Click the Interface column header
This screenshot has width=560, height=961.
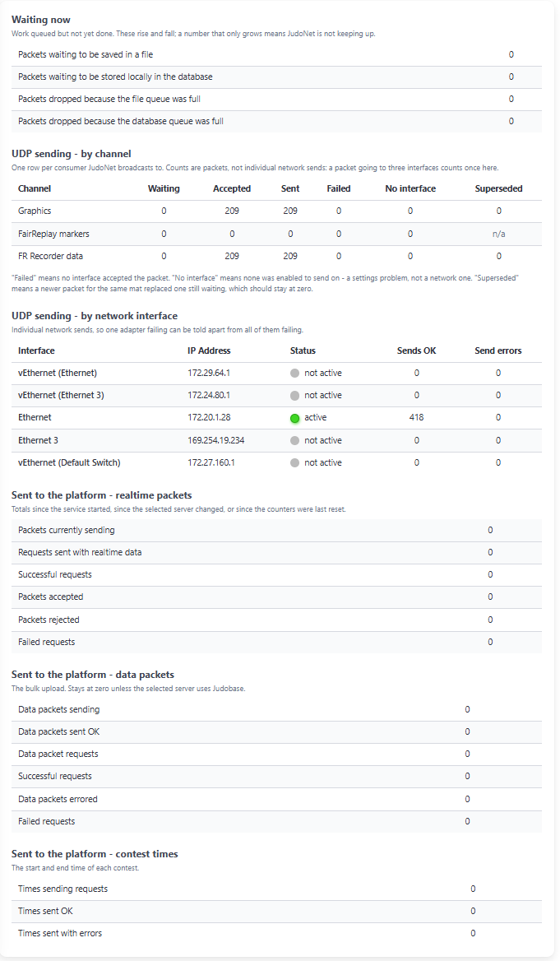click(x=36, y=351)
